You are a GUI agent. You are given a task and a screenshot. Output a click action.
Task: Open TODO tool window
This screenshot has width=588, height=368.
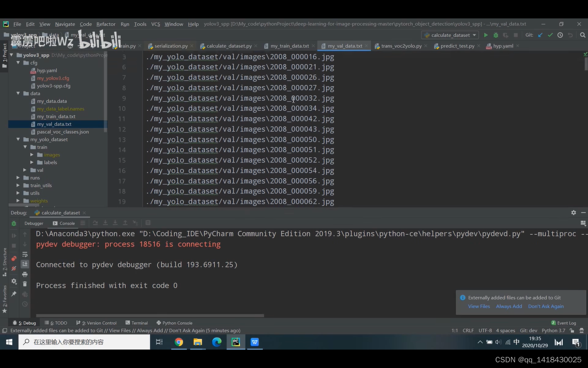(x=56, y=323)
